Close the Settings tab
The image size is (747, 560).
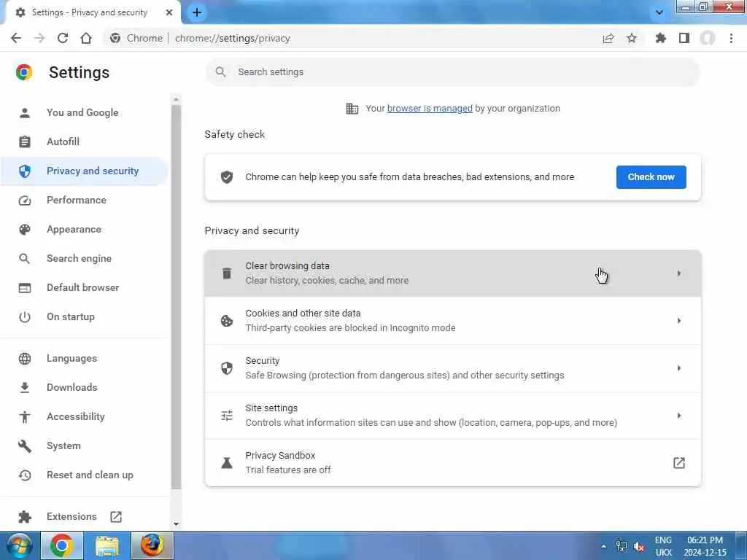point(169,12)
